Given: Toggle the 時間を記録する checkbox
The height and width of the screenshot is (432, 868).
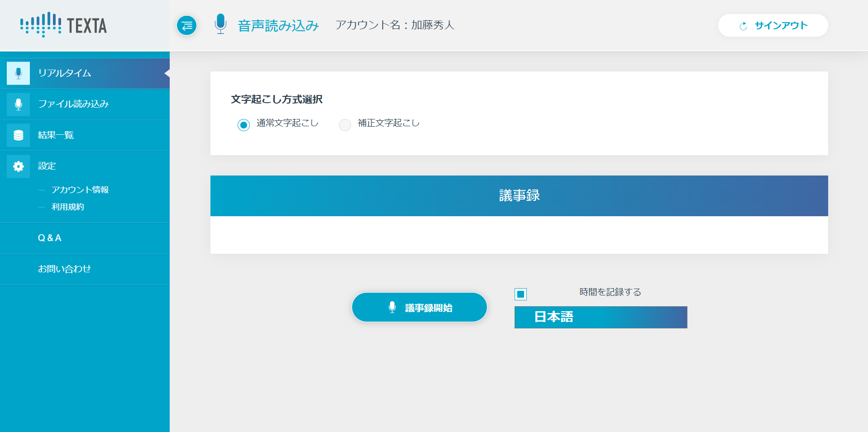Looking at the screenshot, I should click(520, 294).
